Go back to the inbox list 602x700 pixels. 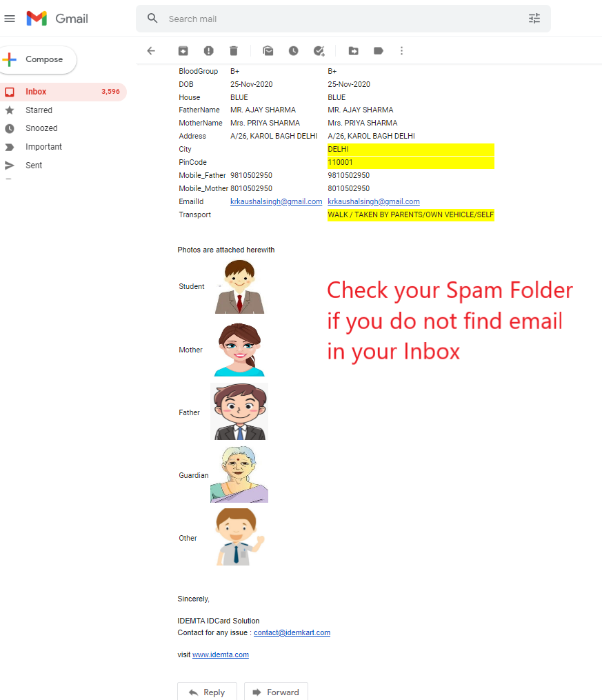(151, 50)
